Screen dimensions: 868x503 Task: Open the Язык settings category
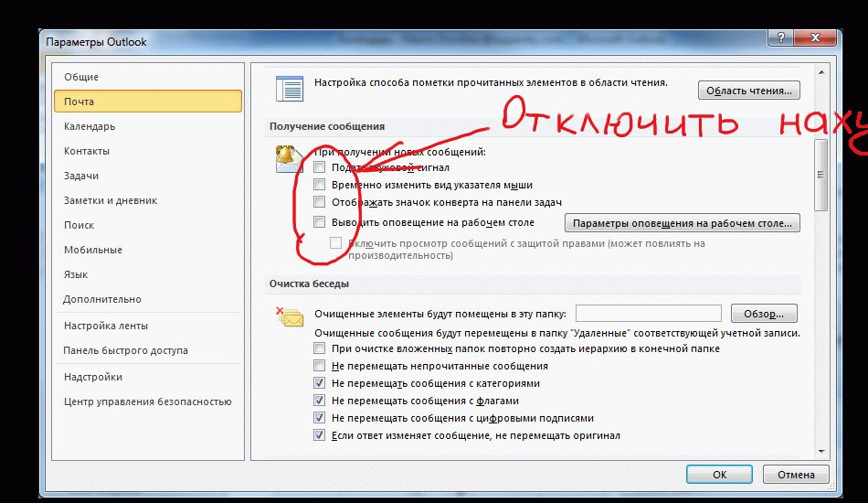coord(148,274)
